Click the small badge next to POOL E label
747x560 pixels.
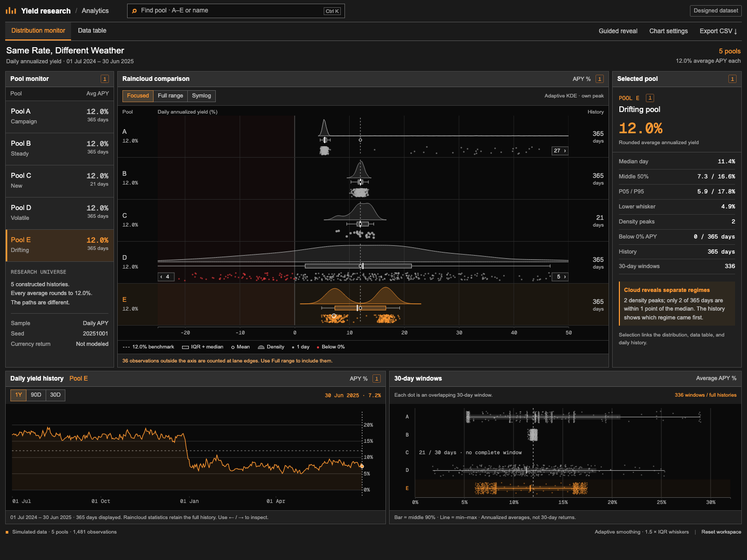(x=650, y=98)
